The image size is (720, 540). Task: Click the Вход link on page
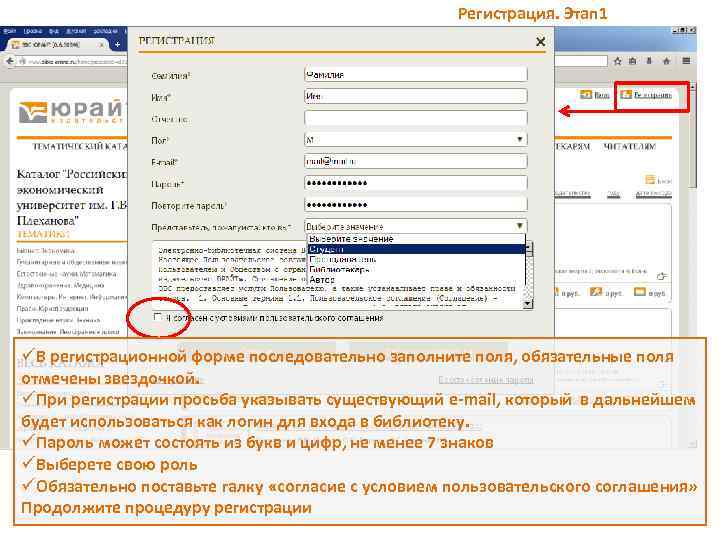click(x=595, y=95)
